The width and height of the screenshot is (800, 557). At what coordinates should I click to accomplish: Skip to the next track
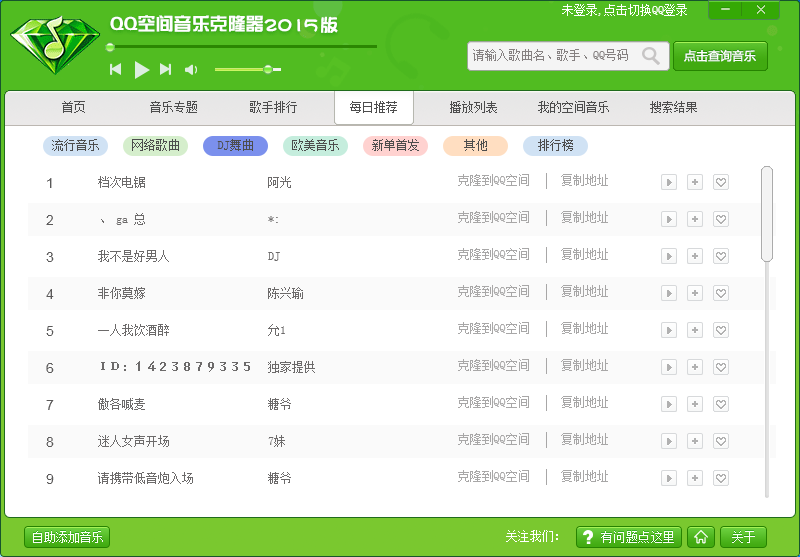(166, 69)
